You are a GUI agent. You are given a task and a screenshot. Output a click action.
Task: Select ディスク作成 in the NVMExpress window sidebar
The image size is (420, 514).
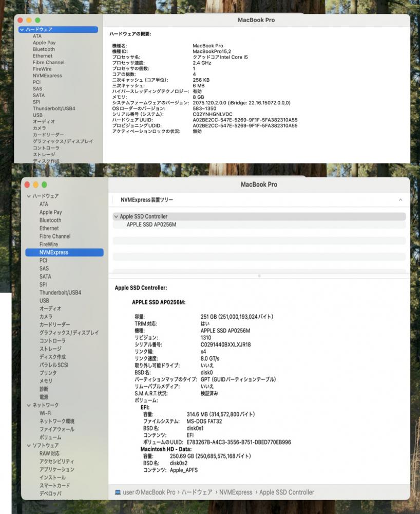(x=52, y=357)
